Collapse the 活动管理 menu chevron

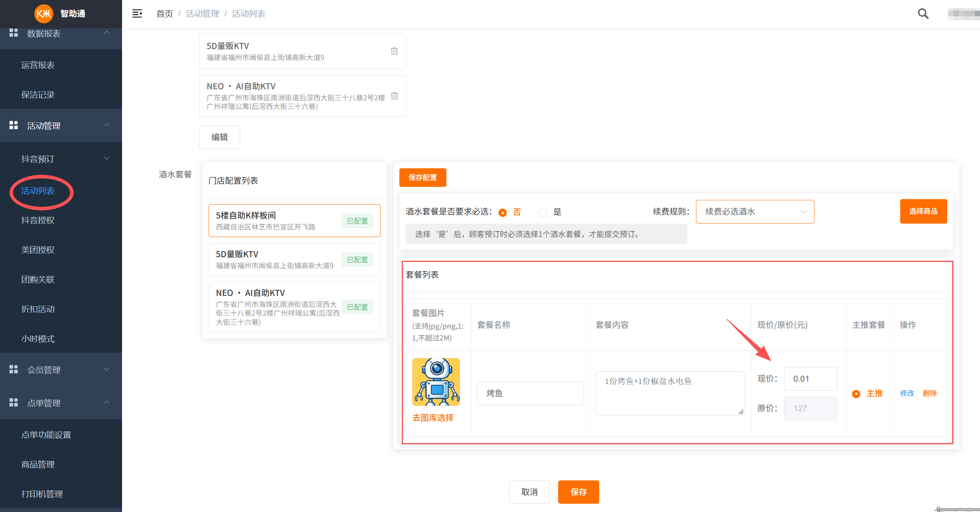(107, 125)
